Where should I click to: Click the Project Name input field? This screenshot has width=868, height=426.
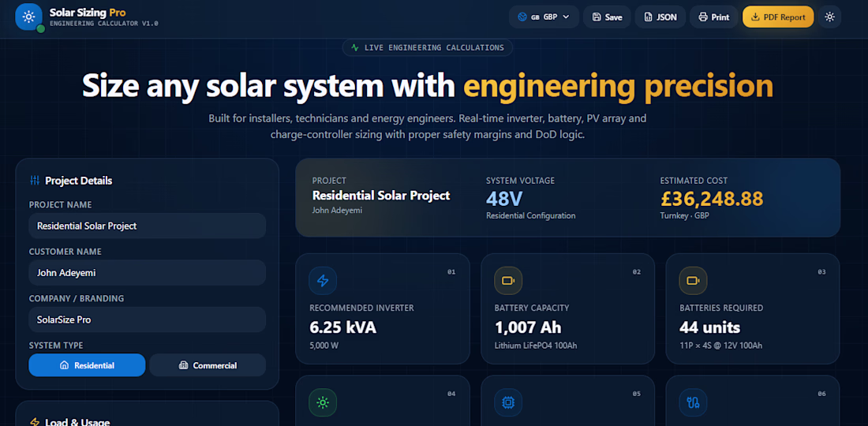148,226
